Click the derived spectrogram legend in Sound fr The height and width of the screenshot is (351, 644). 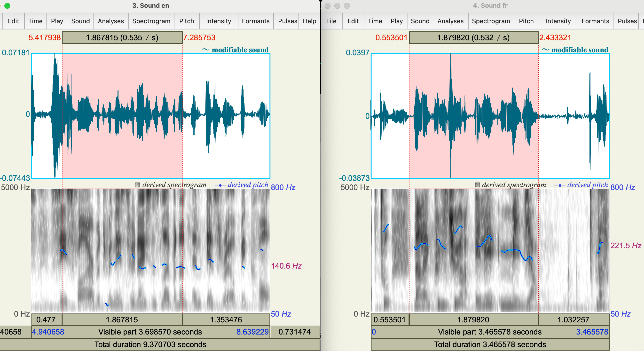510,185
